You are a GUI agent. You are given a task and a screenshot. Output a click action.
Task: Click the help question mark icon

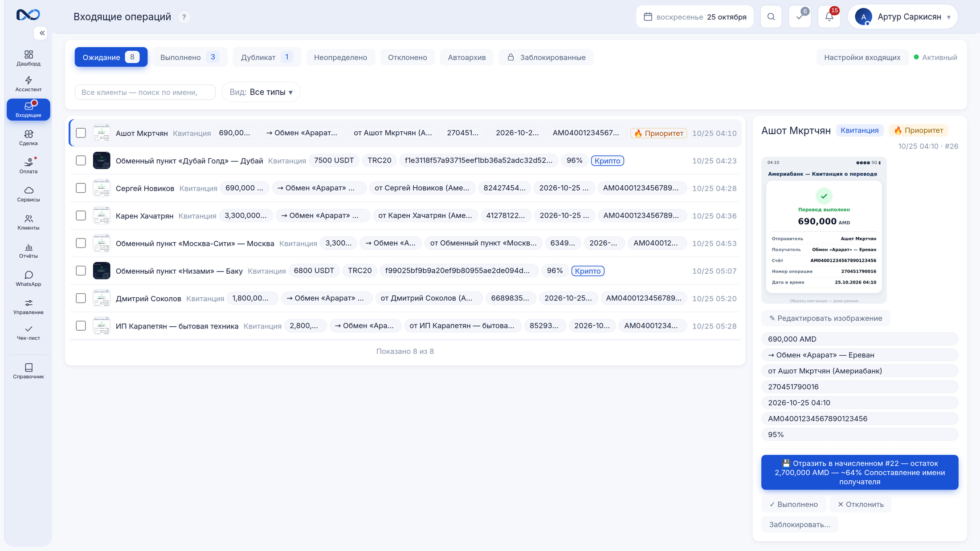coord(184,17)
